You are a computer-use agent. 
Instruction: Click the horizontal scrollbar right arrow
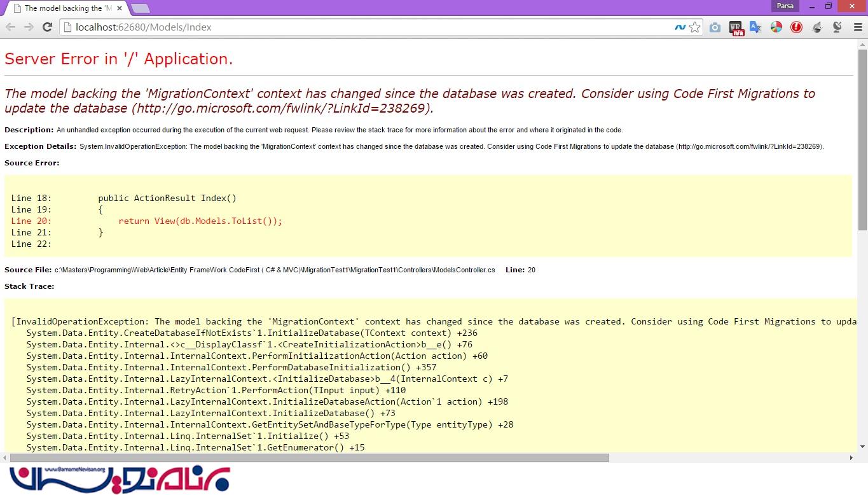tap(851, 457)
